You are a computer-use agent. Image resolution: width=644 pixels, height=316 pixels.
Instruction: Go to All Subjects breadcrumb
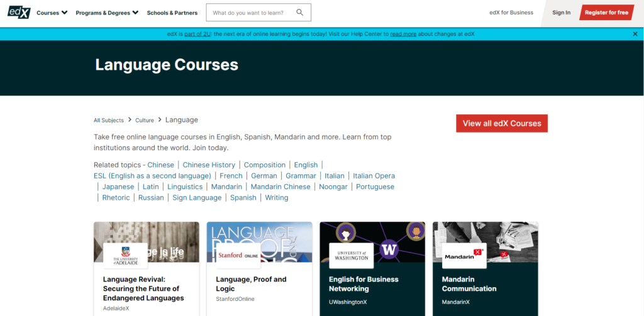pyautogui.click(x=108, y=120)
